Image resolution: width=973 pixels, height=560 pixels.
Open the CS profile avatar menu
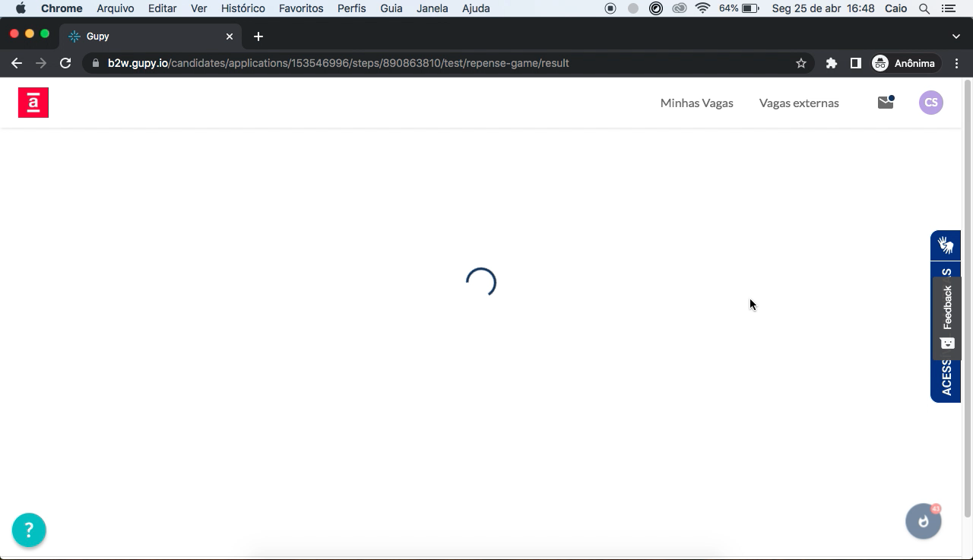(930, 103)
